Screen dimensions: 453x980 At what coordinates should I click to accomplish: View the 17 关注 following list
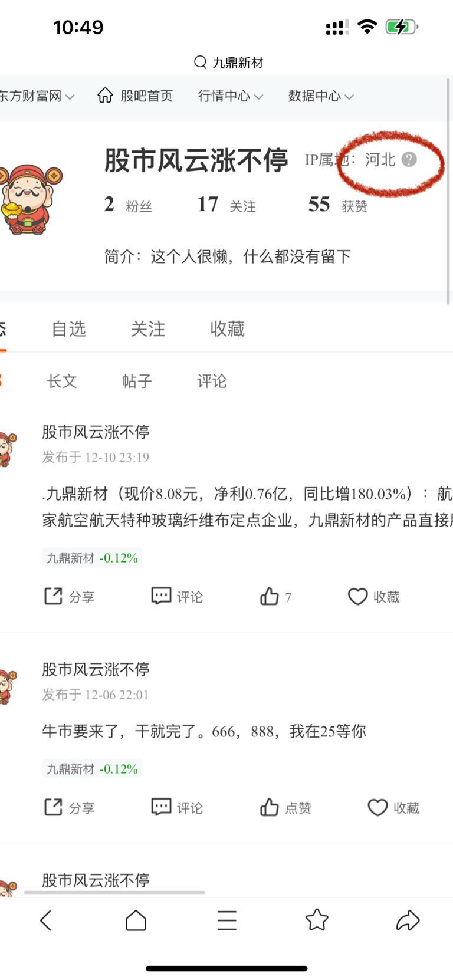226,205
